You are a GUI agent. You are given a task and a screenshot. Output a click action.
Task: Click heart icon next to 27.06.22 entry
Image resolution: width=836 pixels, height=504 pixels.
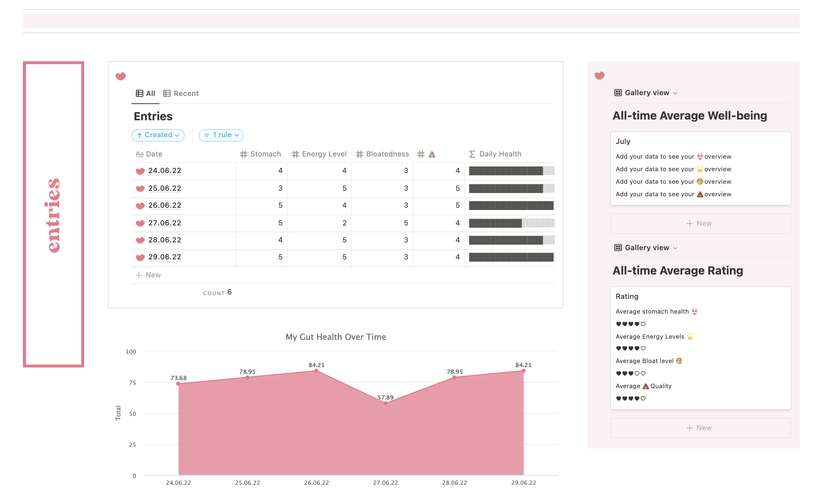(x=140, y=223)
